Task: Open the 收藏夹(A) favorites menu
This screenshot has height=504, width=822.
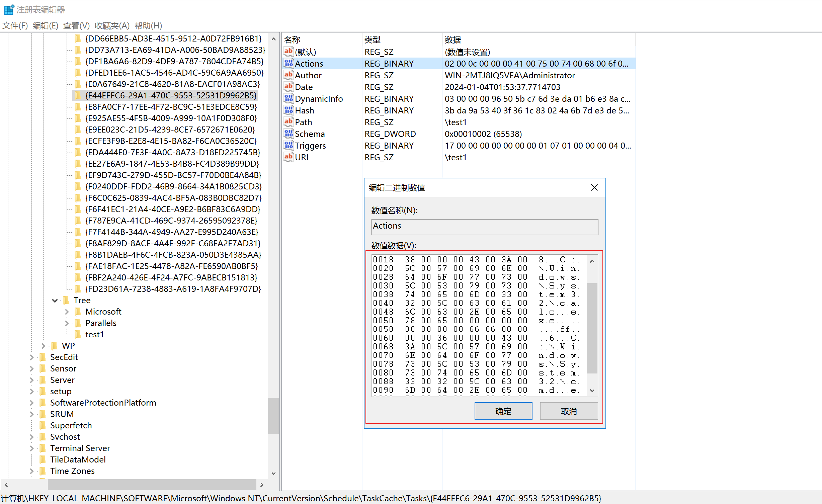Action: click(x=112, y=26)
